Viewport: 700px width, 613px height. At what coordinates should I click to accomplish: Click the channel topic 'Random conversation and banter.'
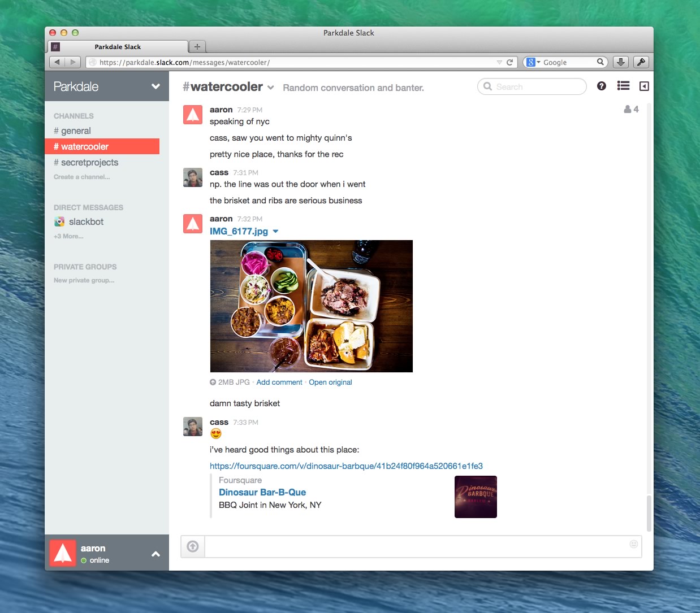point(353,88)
